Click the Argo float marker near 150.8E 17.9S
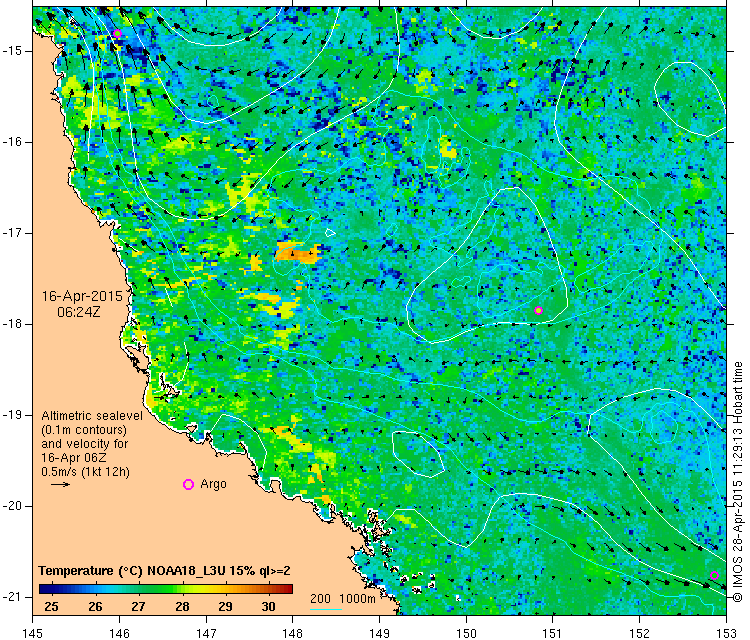The width and height of the screenshot is (750, 640). pos(538,310)
